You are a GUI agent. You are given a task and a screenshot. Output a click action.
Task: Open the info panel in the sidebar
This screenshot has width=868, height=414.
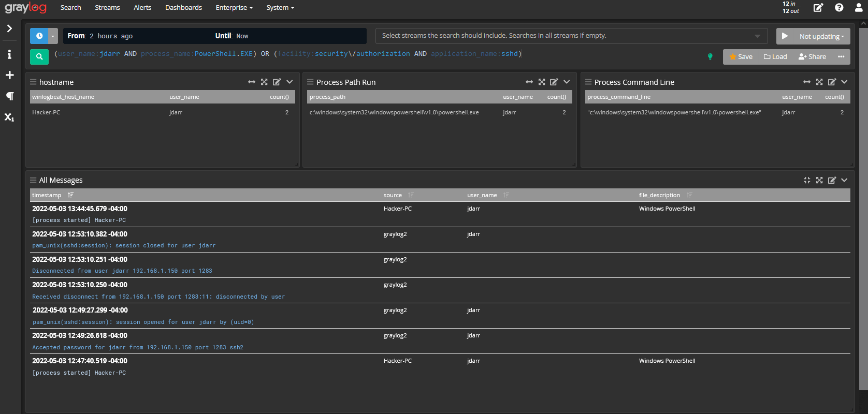(9, 54)
